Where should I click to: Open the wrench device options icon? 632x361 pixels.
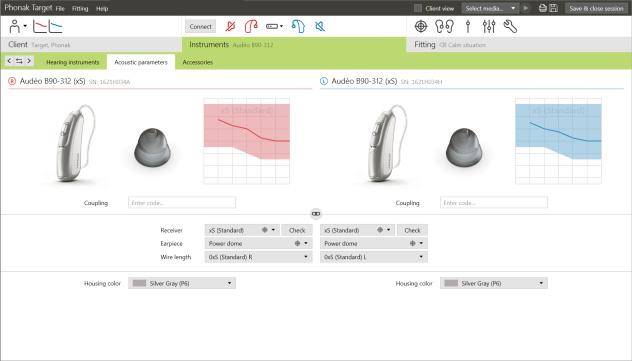510,27
